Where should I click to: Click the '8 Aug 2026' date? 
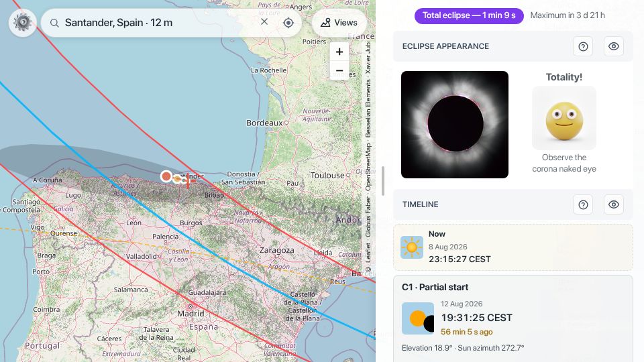click(x=447, y=247)
